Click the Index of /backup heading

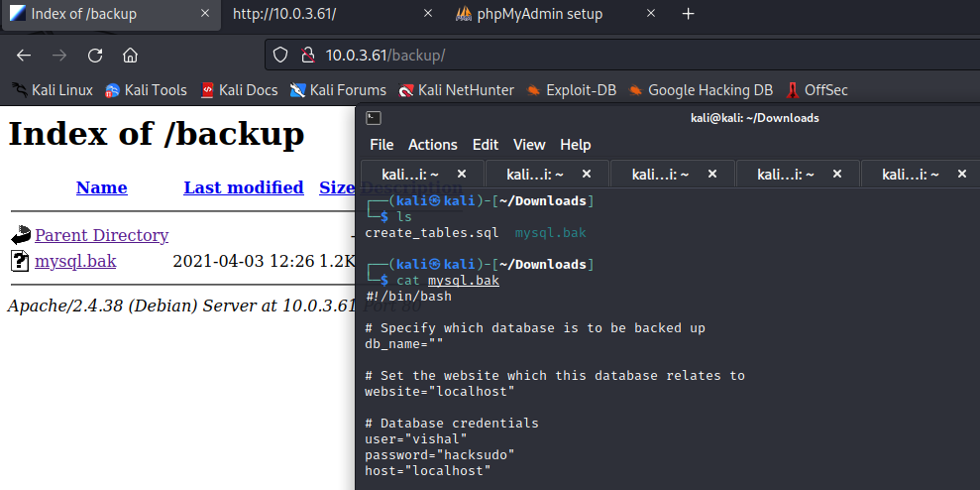157,134
